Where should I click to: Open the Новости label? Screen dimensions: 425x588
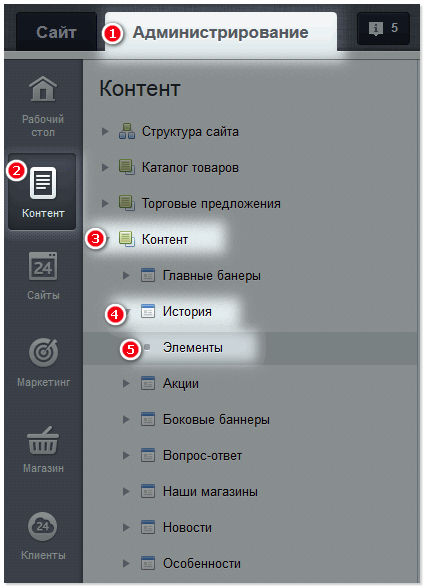click(187, 528)
